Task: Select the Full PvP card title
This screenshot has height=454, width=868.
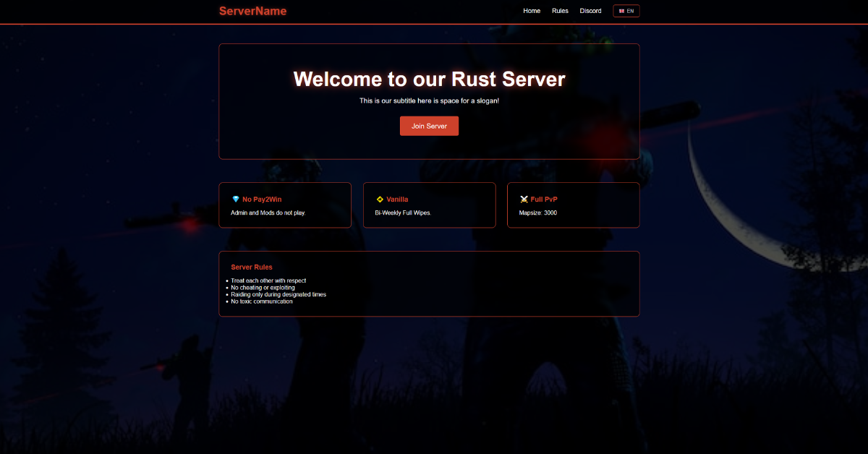Action: coord(544,199)
